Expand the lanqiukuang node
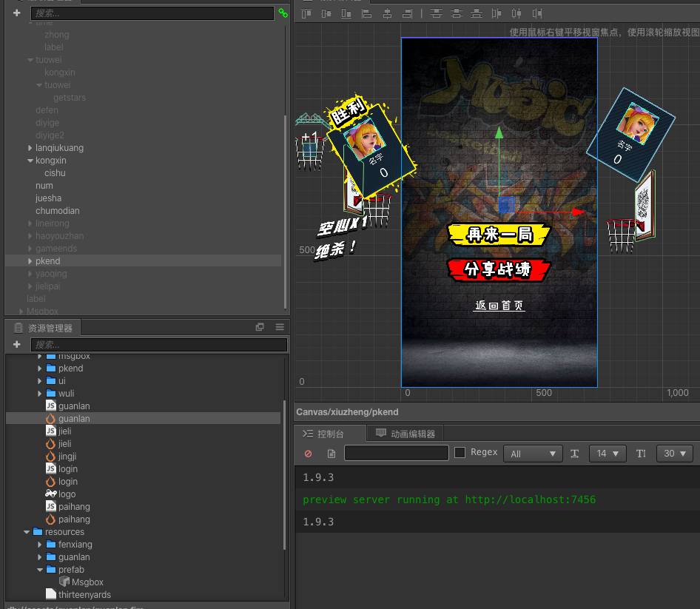The image size is (700, 609). click(x=30, y=147)
